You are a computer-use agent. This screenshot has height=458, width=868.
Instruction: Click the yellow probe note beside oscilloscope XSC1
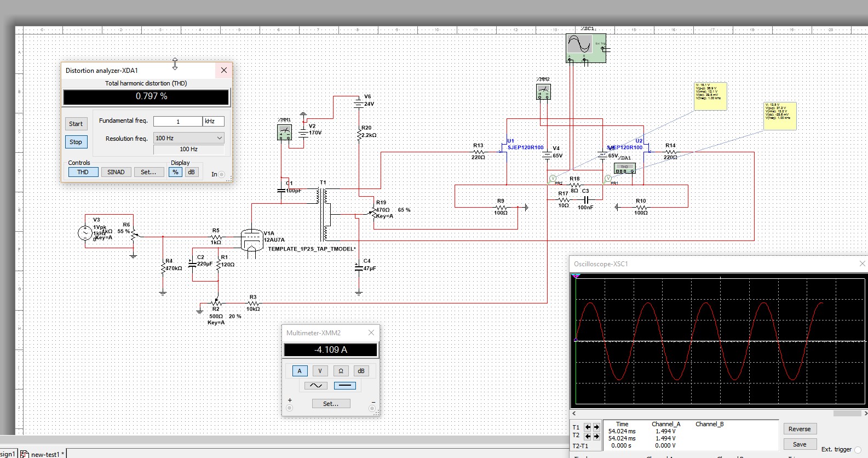[710, 96]
